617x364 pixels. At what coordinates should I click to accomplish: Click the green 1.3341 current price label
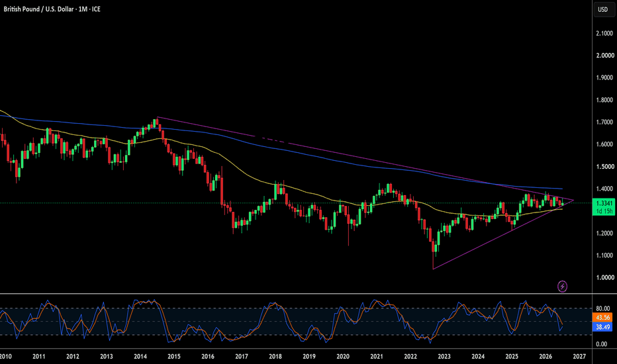(x=604, y=203)
